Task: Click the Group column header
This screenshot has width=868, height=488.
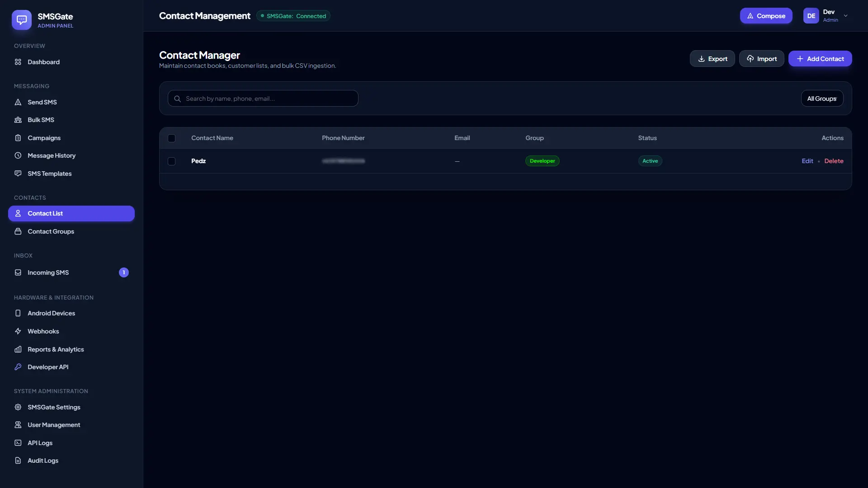Action: (534, 138)
